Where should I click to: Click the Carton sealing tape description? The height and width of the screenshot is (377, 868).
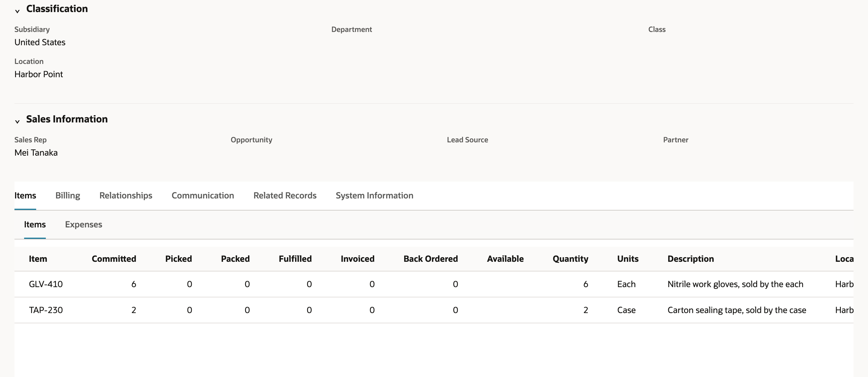[737, 310]
